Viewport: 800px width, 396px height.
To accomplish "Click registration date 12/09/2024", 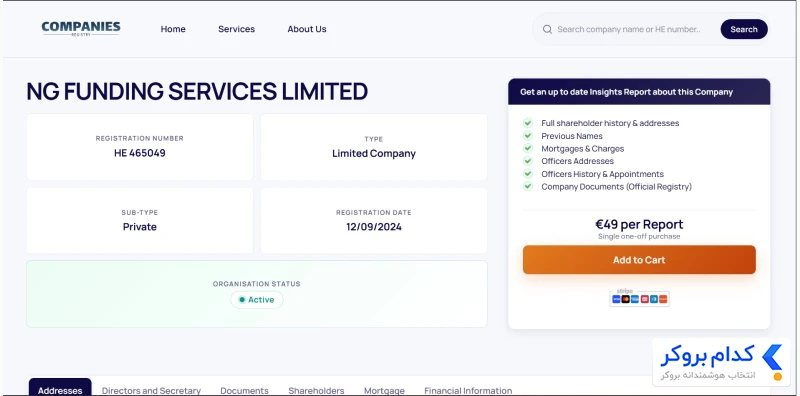I will tap(374, 227).
